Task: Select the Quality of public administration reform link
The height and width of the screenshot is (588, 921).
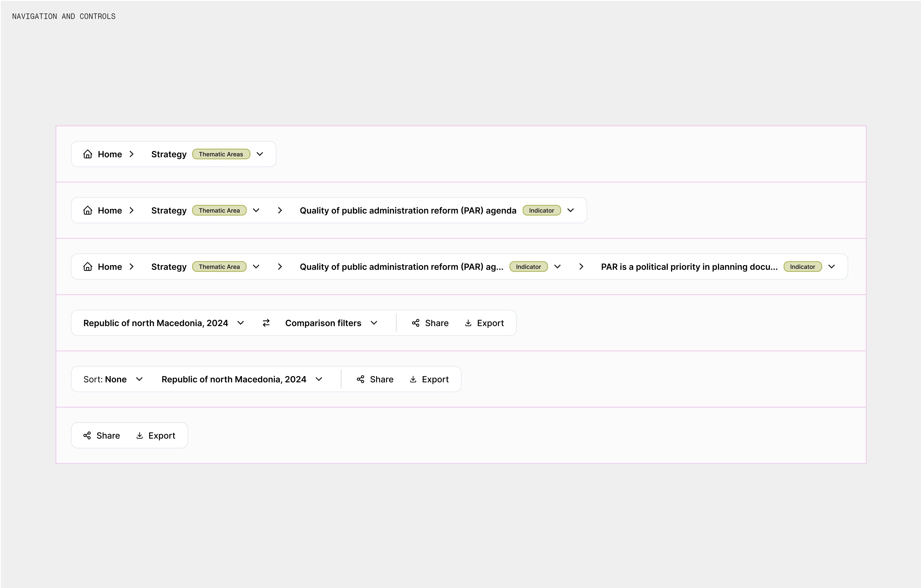Action: (x=408, y=210)
